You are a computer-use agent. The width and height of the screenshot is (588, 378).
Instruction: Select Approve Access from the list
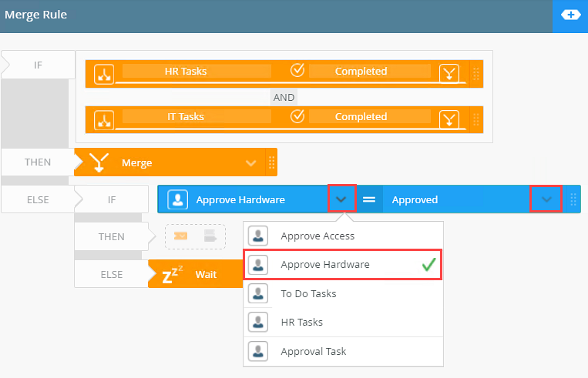318,236
